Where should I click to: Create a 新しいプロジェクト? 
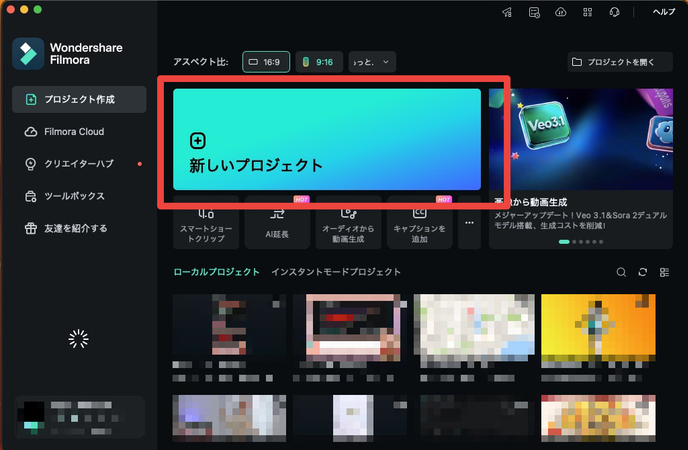click(327, 139)
